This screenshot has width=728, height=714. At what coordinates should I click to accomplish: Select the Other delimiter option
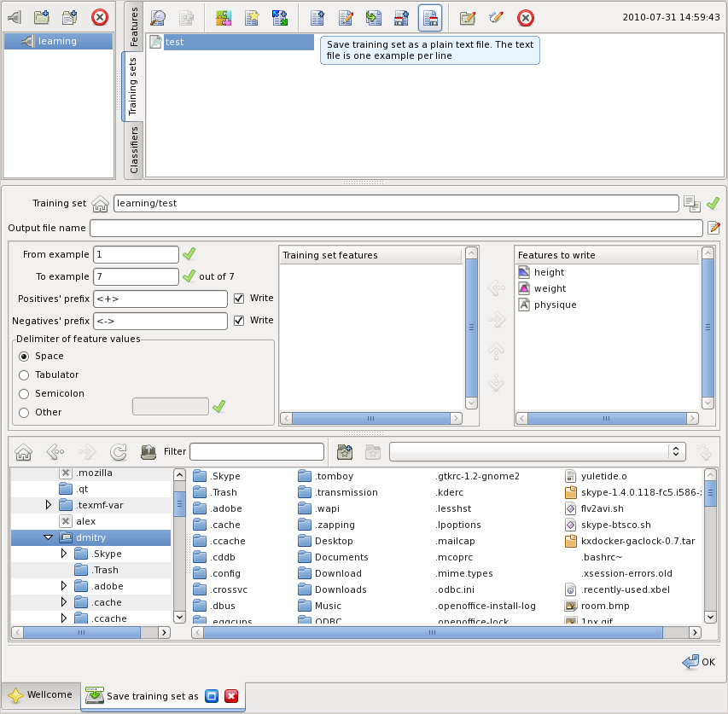[24, 412]
